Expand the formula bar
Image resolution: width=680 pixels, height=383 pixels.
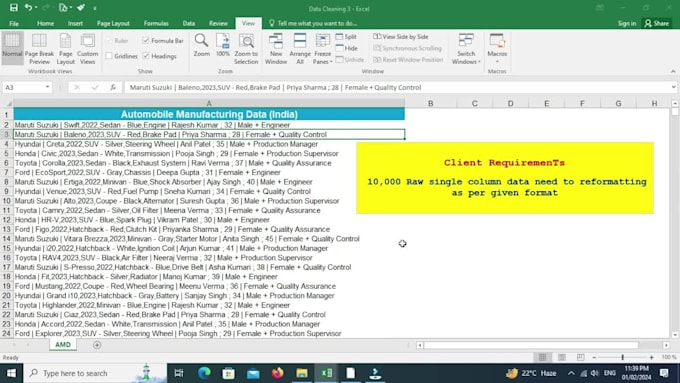[x=673, y=87]
